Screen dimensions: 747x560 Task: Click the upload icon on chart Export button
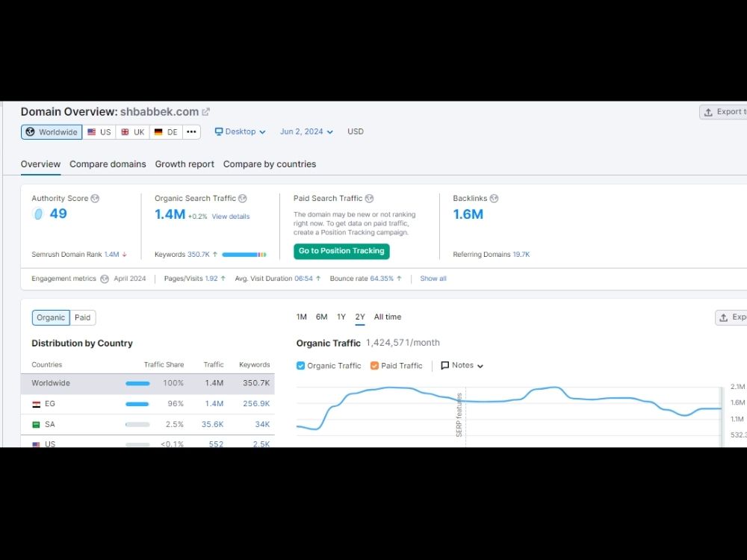point(723,317)
